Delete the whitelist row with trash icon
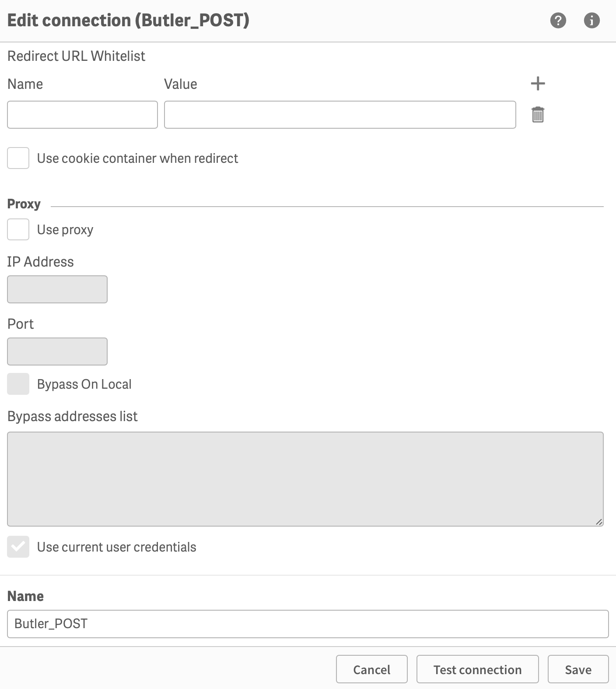Screen dimensions: 616x689 pos(538,115)
